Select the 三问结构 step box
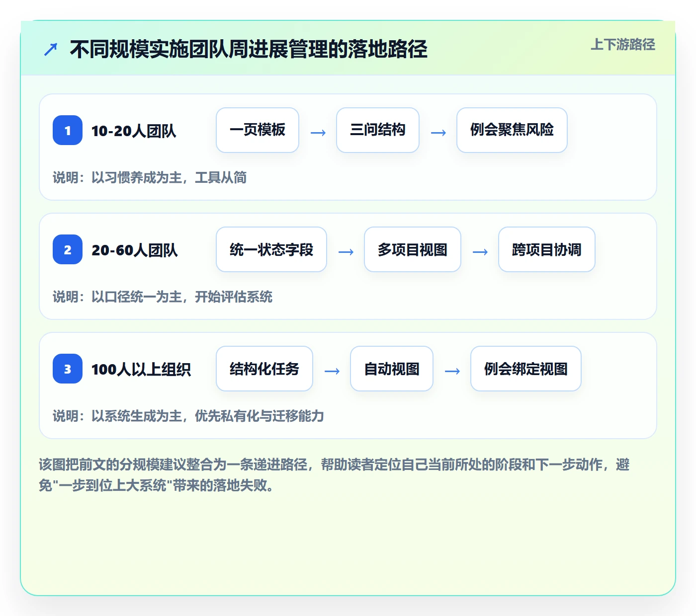 [x=378, y=130]
